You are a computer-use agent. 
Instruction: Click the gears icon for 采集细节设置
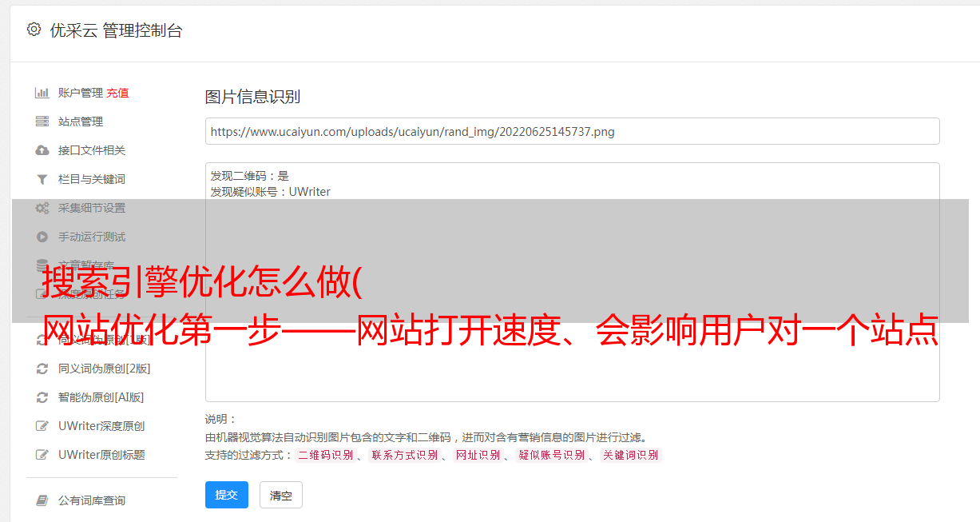(42, 208)
